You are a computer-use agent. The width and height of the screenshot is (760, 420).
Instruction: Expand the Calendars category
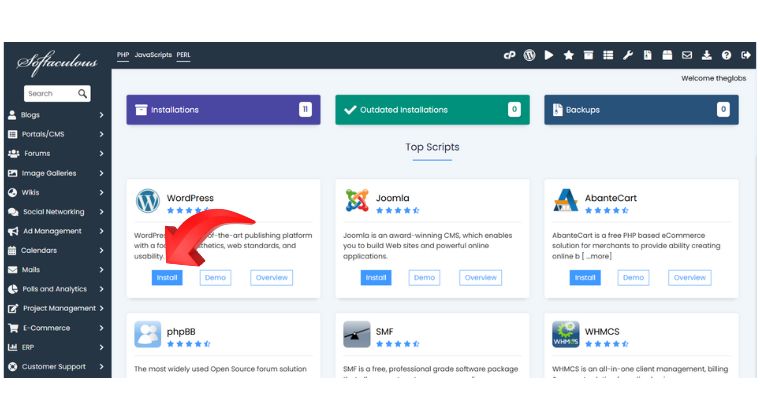coord(56,250)
